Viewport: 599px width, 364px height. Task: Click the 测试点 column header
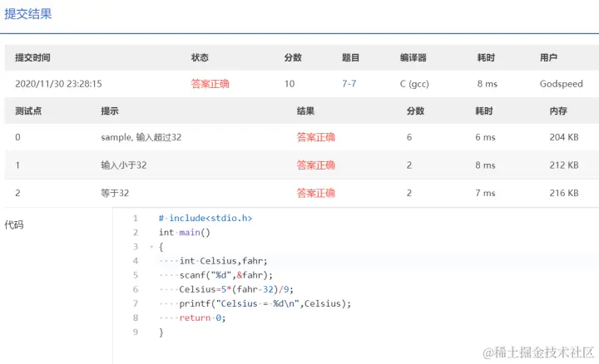pos(28,111)
